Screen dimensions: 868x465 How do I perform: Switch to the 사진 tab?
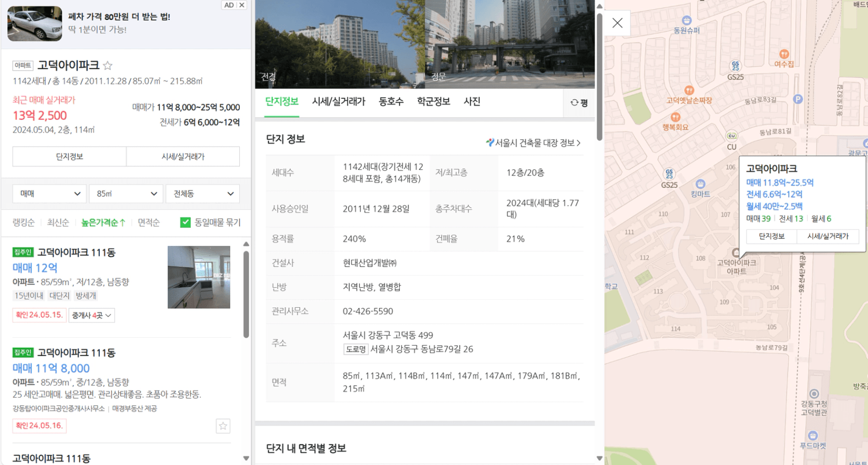click(472, 102)
